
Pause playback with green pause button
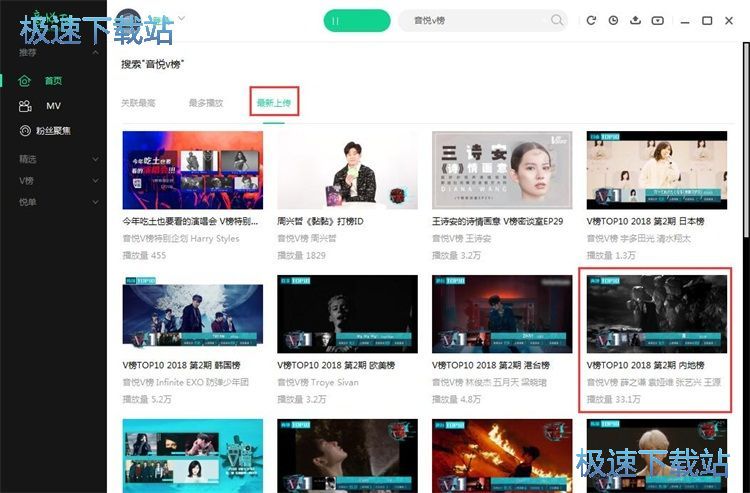tap(357, 21)
